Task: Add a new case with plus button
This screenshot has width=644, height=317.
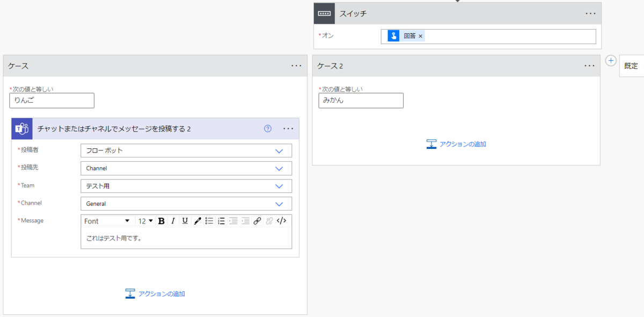Action: coord(611,61)
